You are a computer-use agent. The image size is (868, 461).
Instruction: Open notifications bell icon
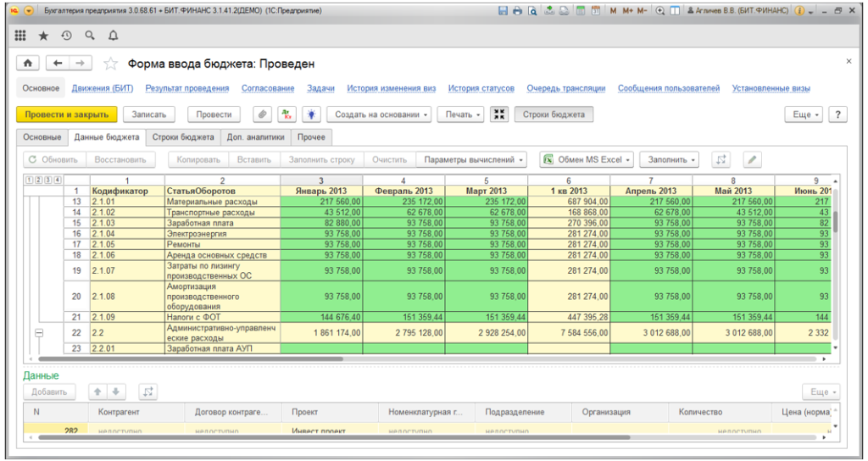(113, 36)
